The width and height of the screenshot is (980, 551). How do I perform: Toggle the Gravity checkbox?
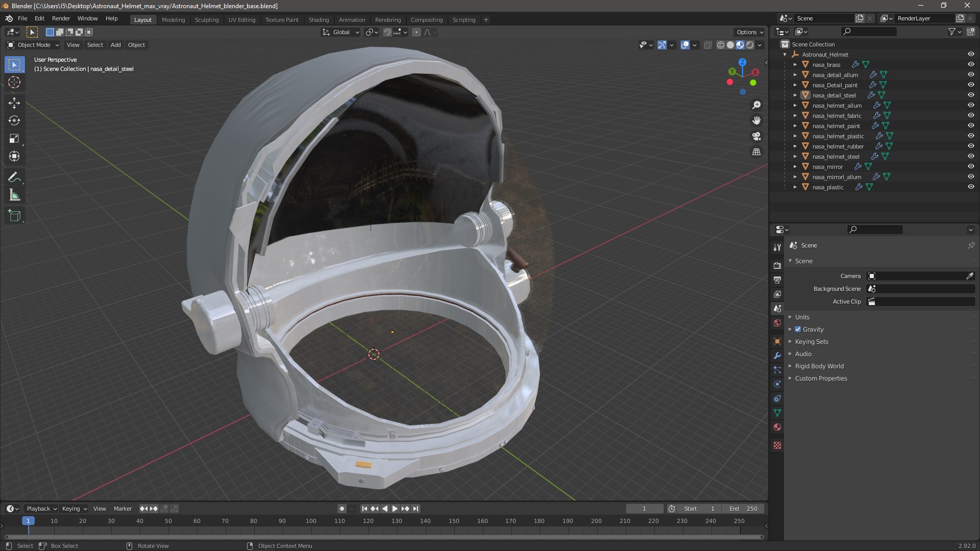[798, 329]
